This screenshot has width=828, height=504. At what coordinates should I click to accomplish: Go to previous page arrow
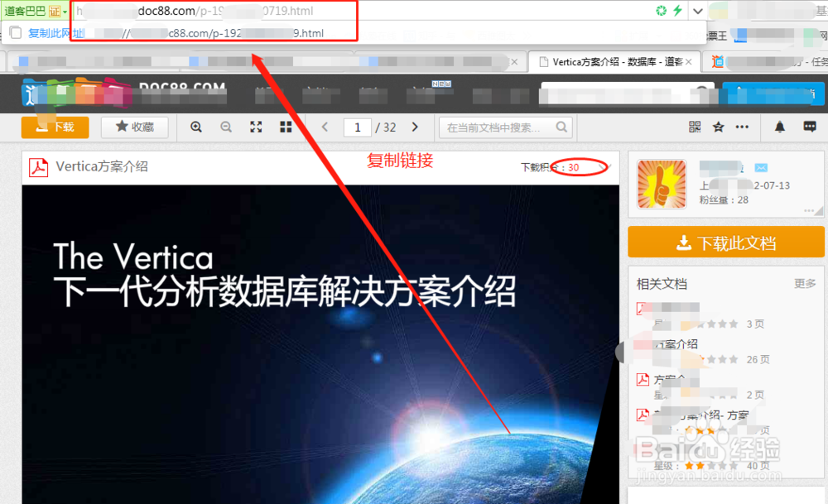(x=325, y=127)
